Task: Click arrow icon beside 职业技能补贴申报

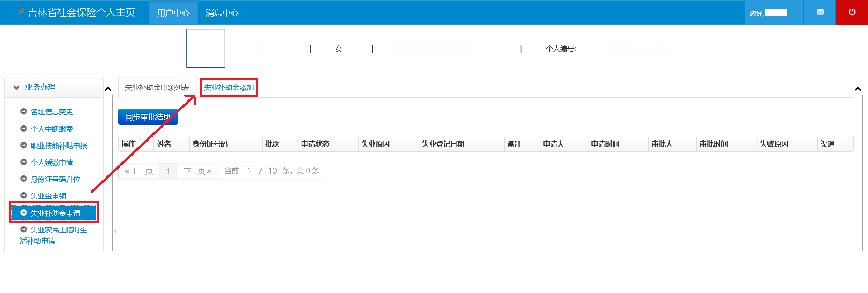Action: 24,145
